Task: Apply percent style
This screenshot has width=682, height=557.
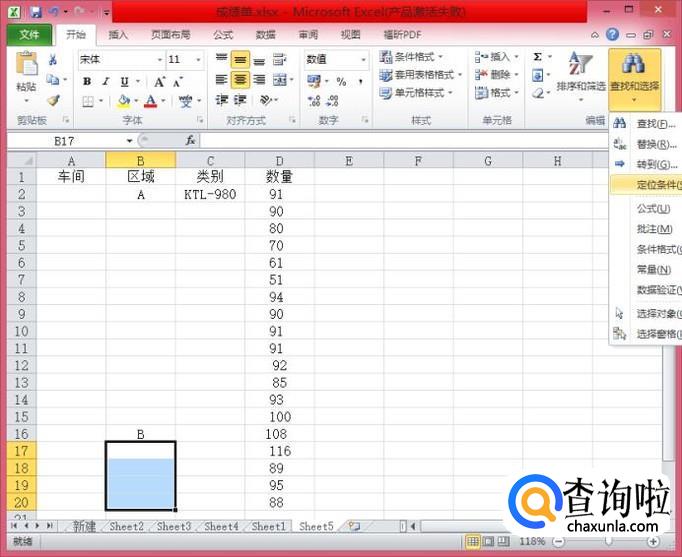Action: click(x=341, y=81)
